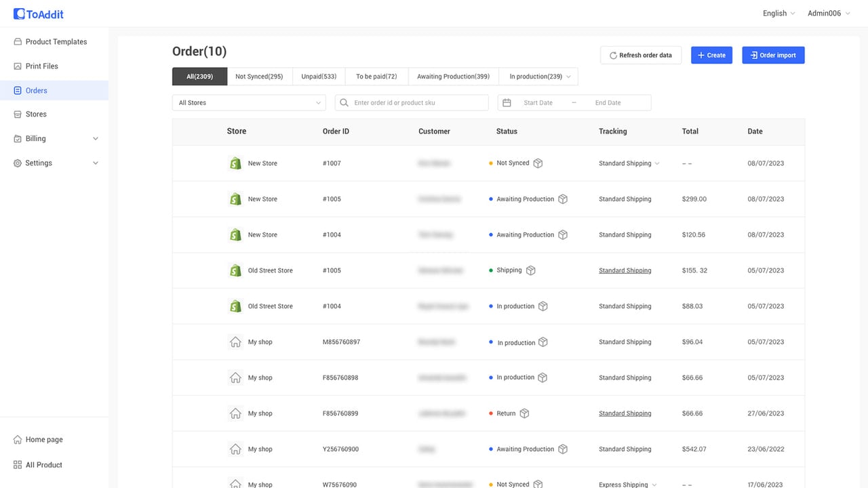Click the End Date field

[x=608, y=103]
